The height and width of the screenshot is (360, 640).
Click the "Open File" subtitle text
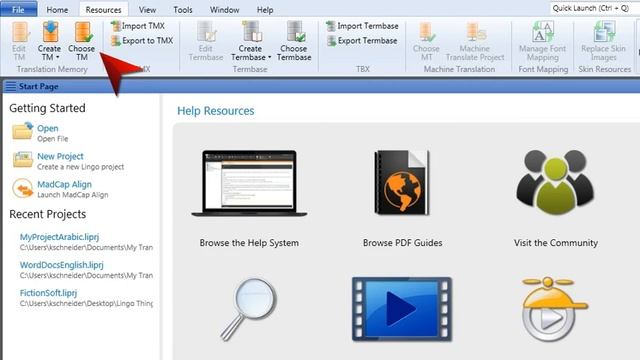53,139
